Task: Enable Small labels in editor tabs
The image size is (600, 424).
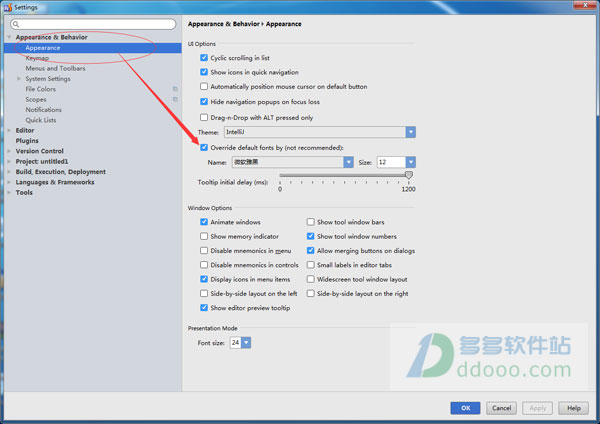Action: (x=311, y=265)
